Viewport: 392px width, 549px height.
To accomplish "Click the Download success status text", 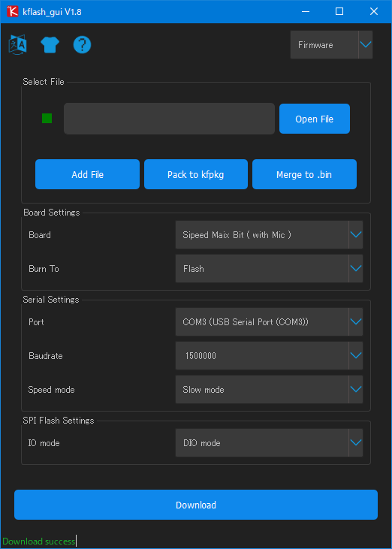I will pyautogui.click(x=38, y=541).
